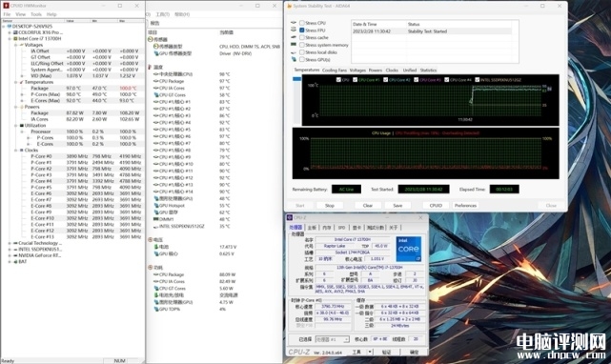611x364 pixels.
Task: Open the stability test Preferences button
Action: pos(465,206)
